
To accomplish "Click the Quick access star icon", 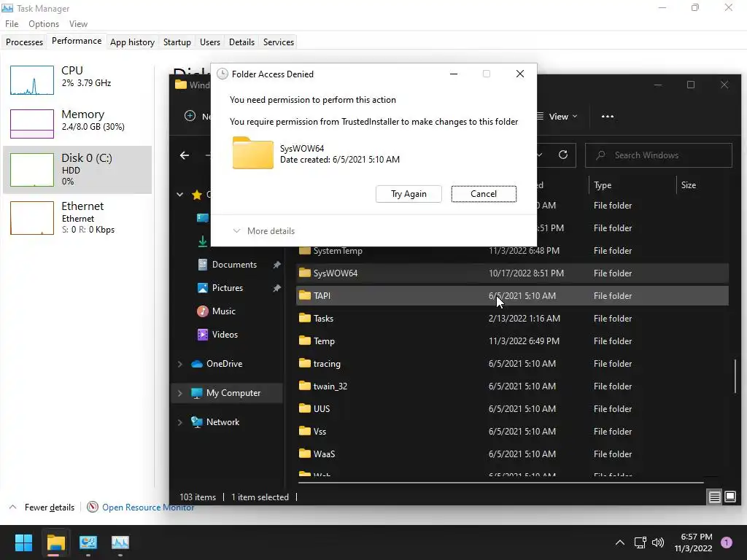I will (197, 194).
